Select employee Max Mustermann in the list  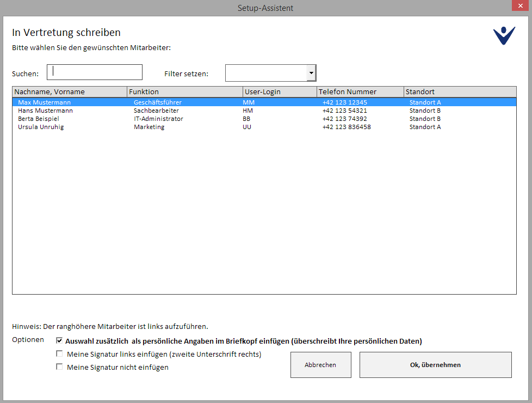click(x=45, y=102)
